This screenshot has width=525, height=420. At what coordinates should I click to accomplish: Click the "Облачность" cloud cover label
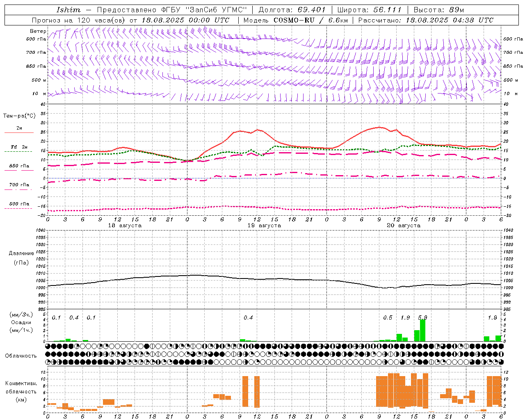[21, 356]
